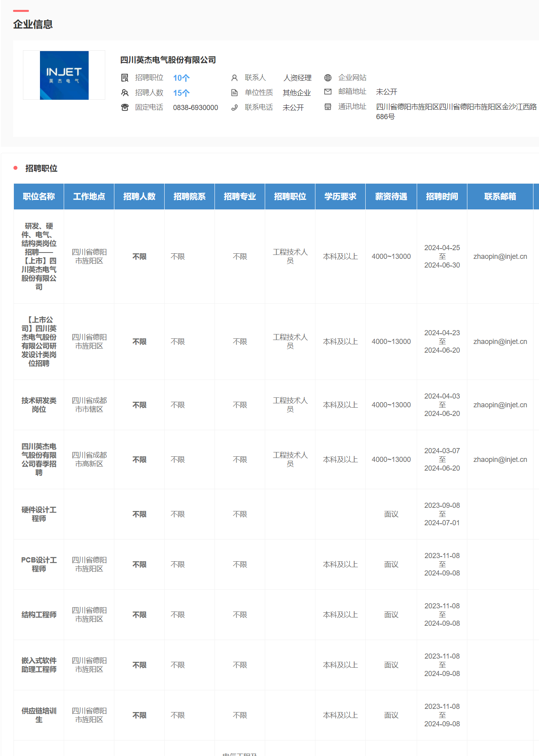539x756 pixels.
Task: Open the 结构工程师 job posting
Action: 39,615
